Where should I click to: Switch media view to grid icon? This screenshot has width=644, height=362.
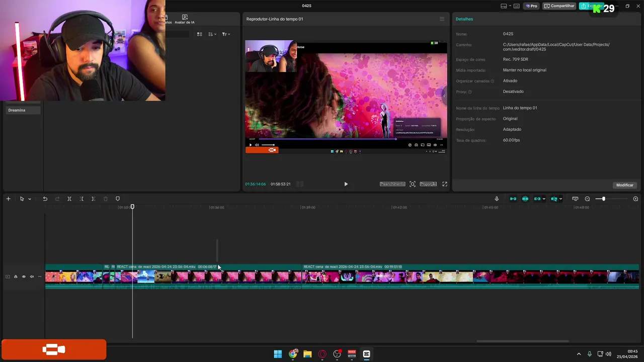pos(199,34)
